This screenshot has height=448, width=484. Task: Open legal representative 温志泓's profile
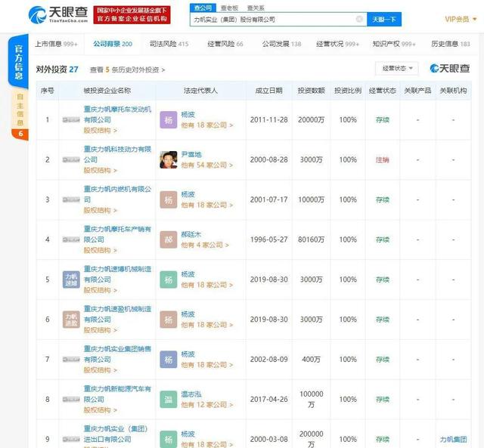point(191,394)
